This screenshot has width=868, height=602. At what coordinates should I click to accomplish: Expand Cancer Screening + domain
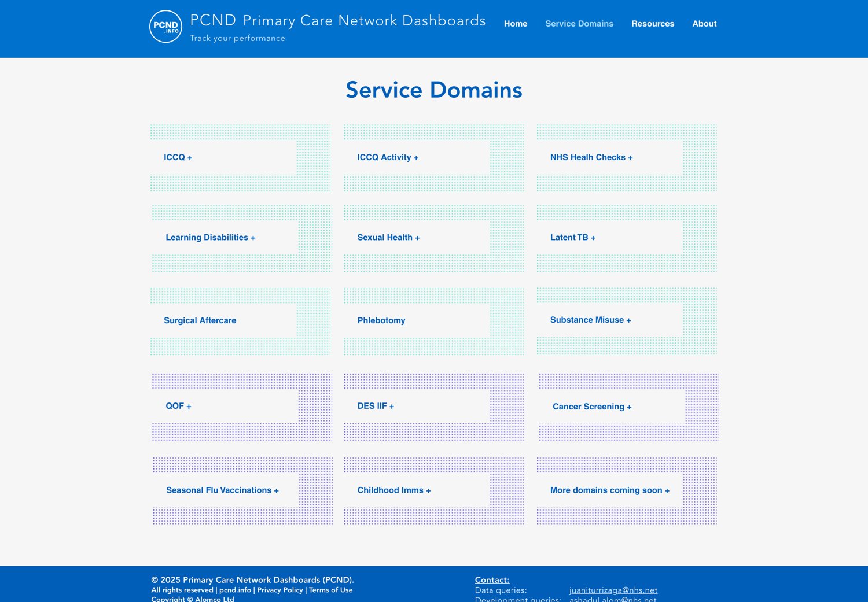coord(592,407)
